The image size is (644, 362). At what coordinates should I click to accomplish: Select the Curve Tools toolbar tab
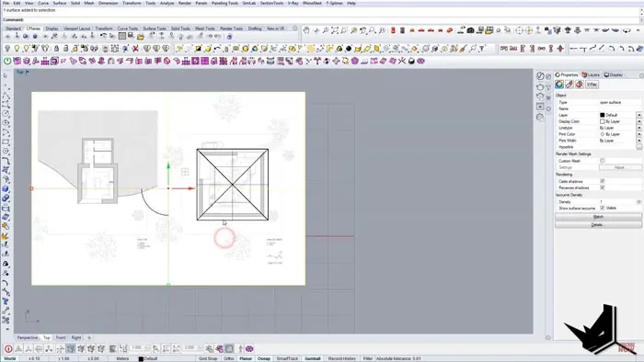click(128, 28)
